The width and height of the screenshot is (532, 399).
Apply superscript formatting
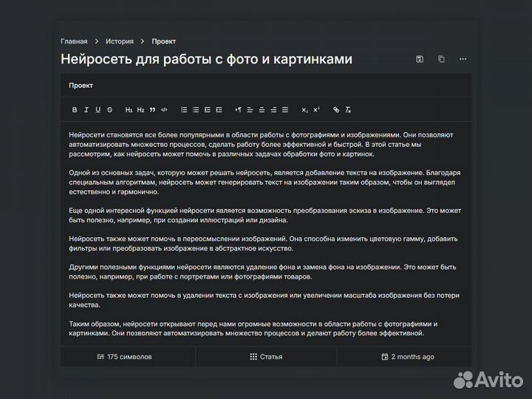(x=316, y=109)
